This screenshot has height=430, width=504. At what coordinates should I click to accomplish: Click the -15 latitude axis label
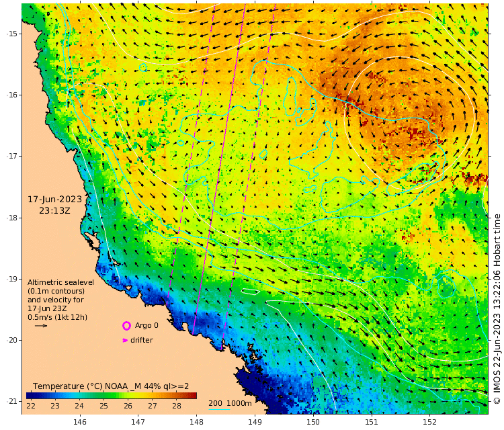tap(12, 34)
